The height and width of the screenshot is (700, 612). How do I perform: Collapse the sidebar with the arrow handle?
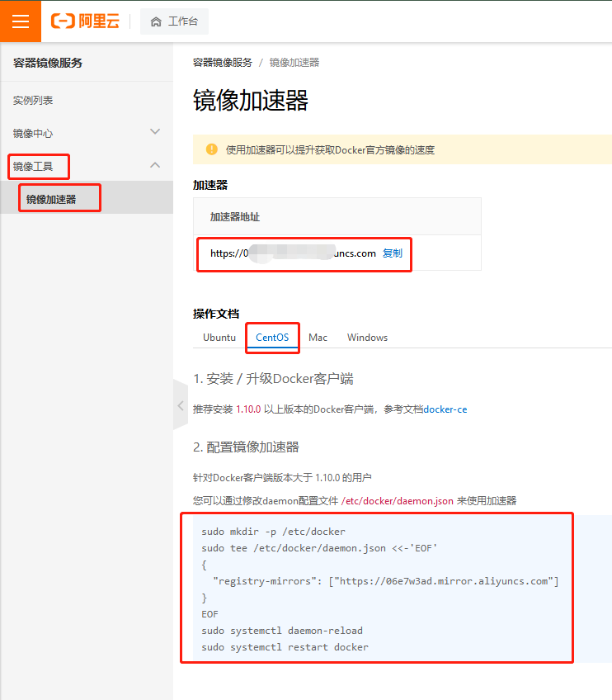click(x=180, y=405)
